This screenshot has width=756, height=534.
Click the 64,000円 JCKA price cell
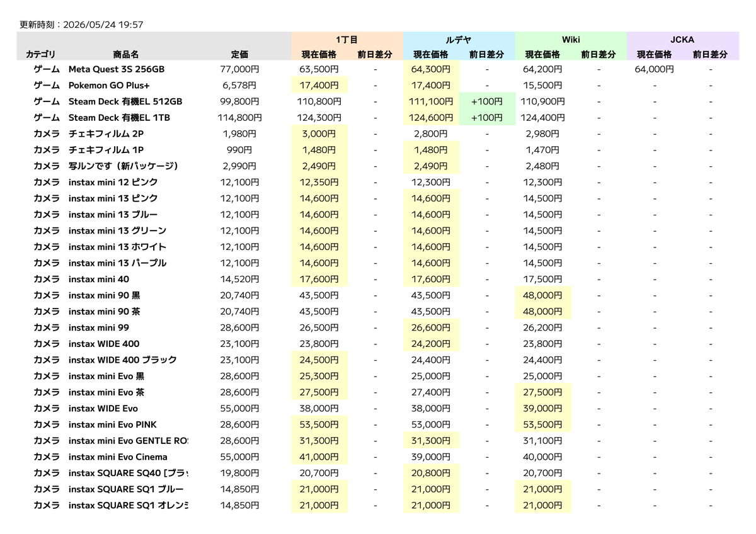655,69
